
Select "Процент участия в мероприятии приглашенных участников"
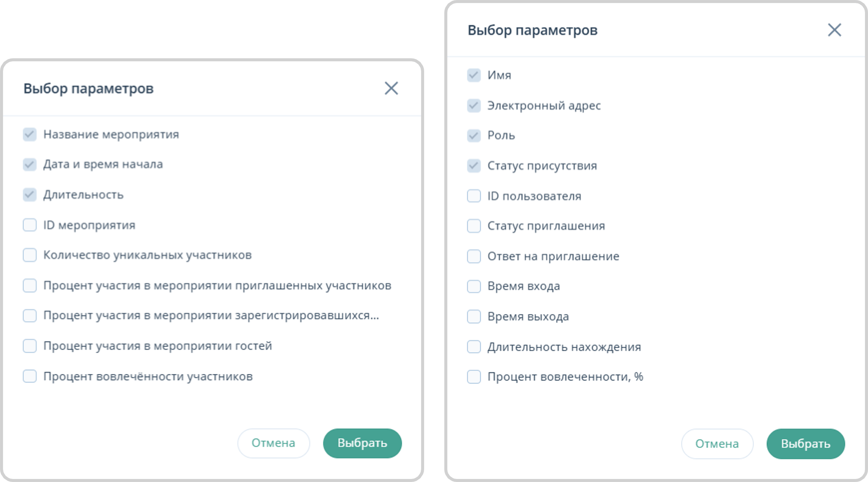pyautogui.click(x=29, y=285)
